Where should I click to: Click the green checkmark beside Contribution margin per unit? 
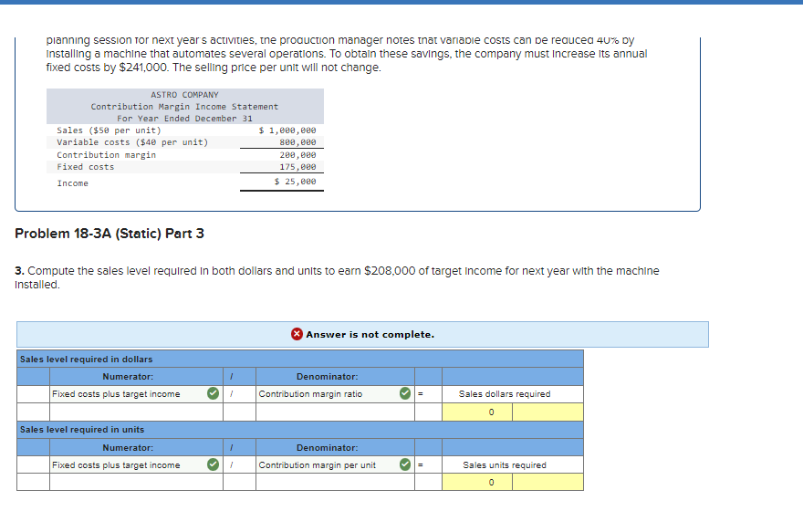(403, 464)
